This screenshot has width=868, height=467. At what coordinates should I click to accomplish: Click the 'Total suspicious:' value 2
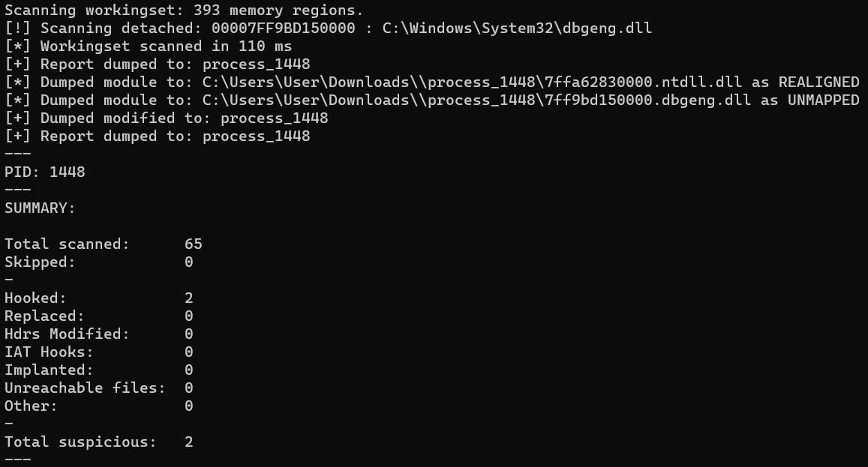point(189,442)
